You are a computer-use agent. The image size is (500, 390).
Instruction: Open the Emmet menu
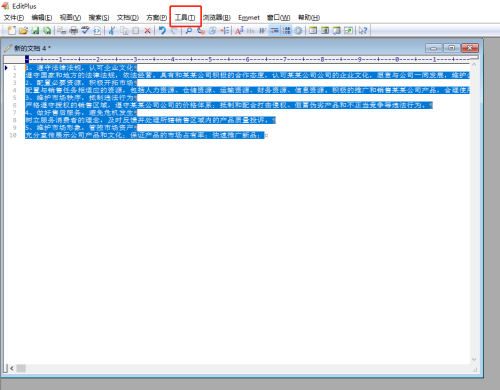(249, 18)
